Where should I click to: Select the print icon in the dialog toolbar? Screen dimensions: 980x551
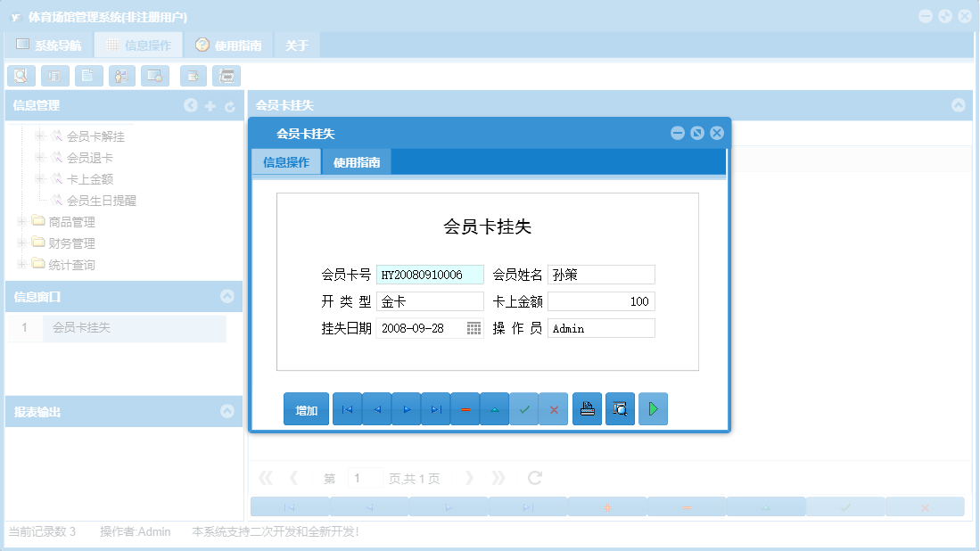pos(587,408)
